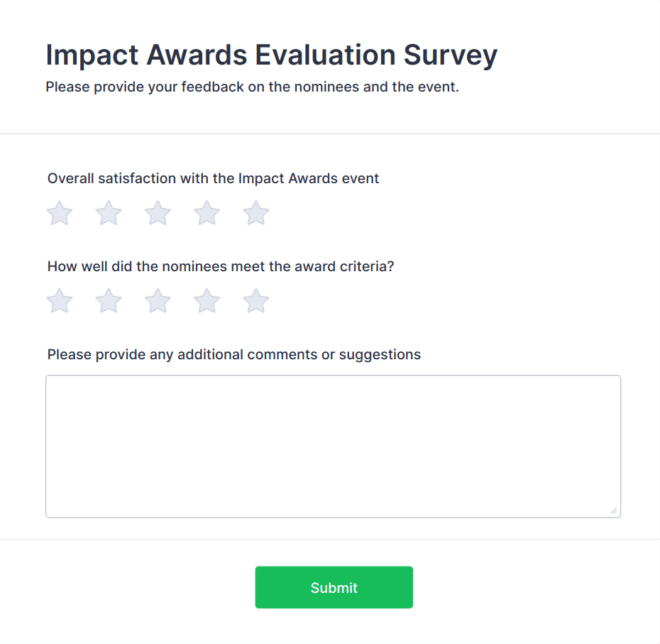The image size is (660, 644).
Task: Select the second star under nominee criteria question
Action: (108, 300)
